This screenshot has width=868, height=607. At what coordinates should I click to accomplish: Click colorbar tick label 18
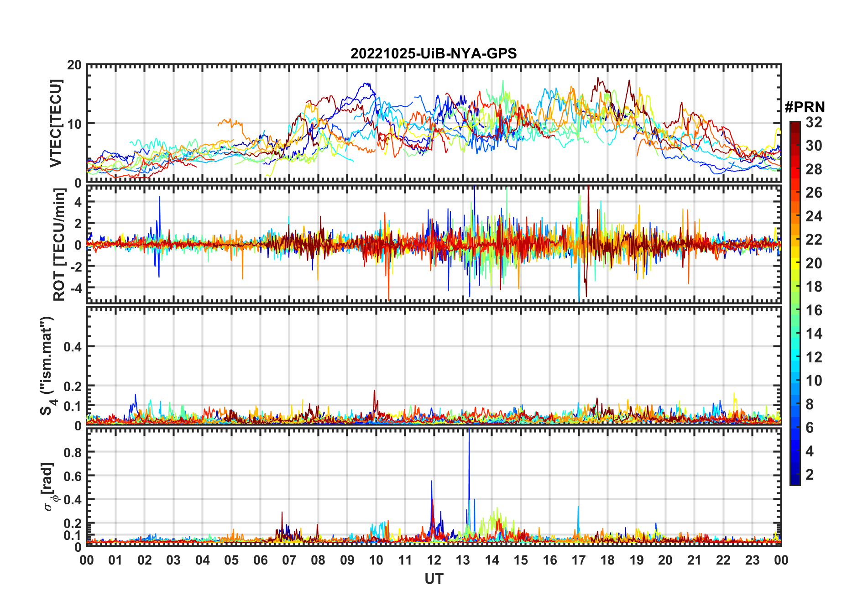click(x=814, y=287)
